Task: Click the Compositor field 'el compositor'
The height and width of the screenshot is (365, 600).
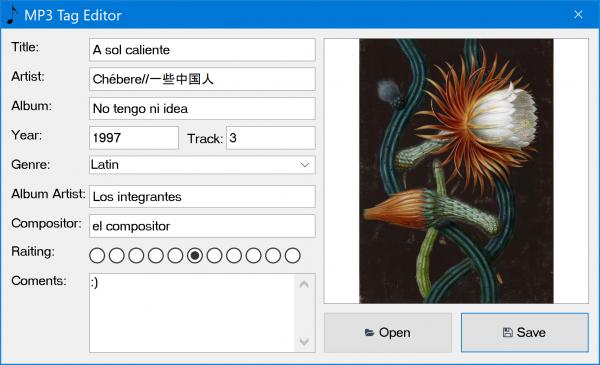Action: pos(202,226)
